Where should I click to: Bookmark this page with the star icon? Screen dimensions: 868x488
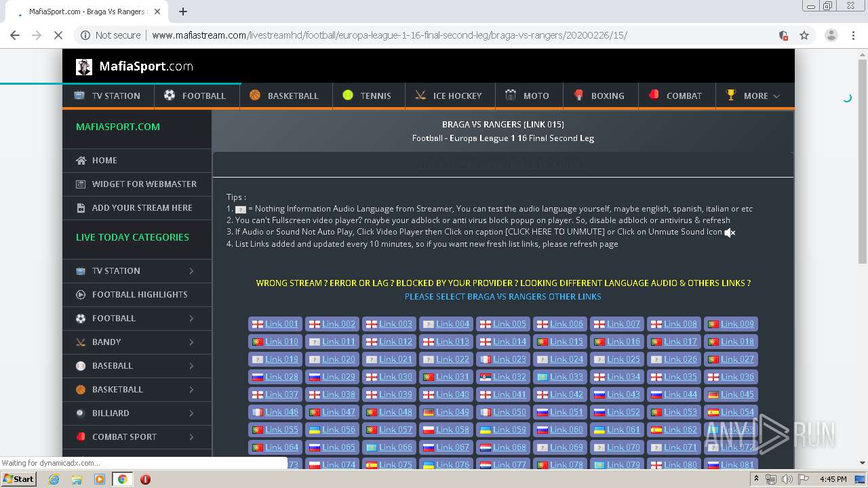point(804,35)
